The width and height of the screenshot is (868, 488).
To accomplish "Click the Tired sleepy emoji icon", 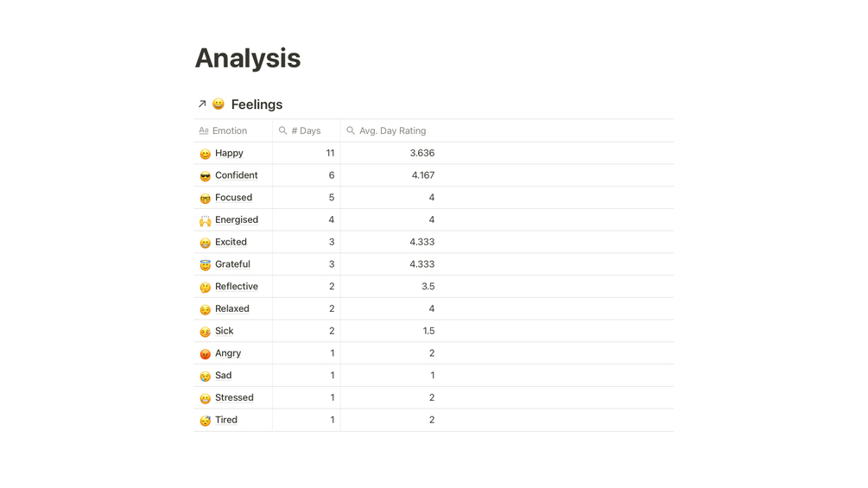I will [205, 421].
